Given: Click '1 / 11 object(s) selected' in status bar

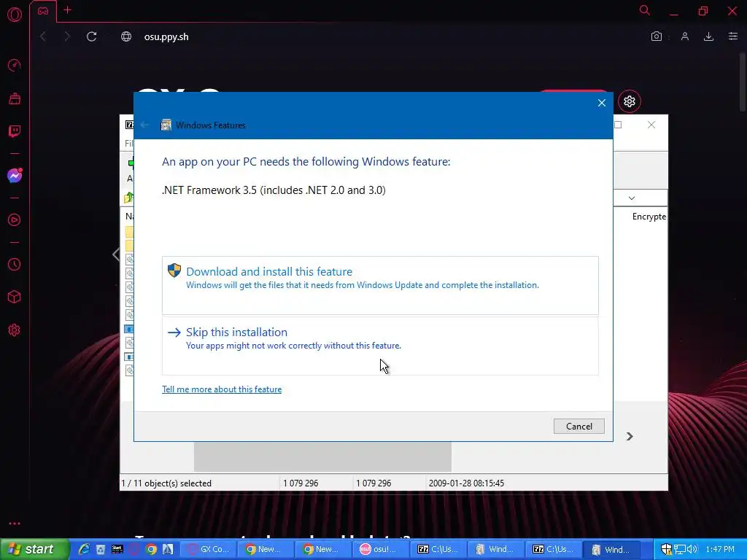Looking at the screenshot, I should [x=166, y=483].
